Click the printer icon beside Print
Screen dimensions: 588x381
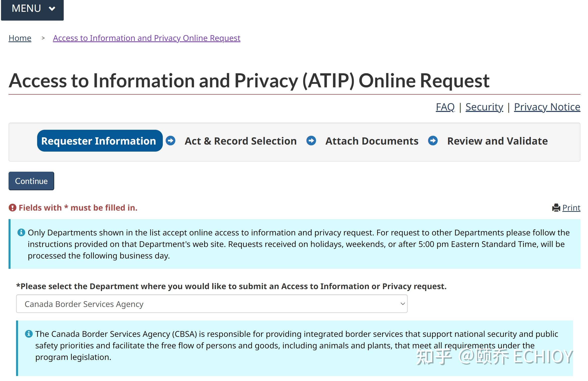[556, 208]
